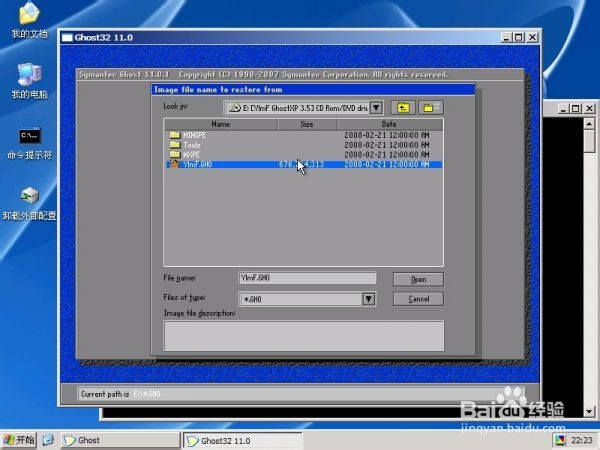Click the Open button

point(418,279)
